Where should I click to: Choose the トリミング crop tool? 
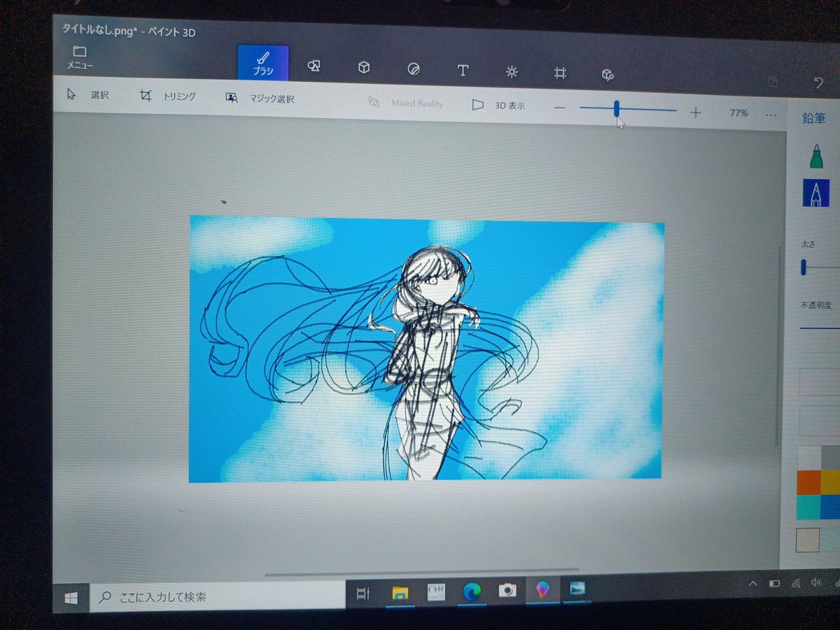pyautogui.click(x=167, y=97)
